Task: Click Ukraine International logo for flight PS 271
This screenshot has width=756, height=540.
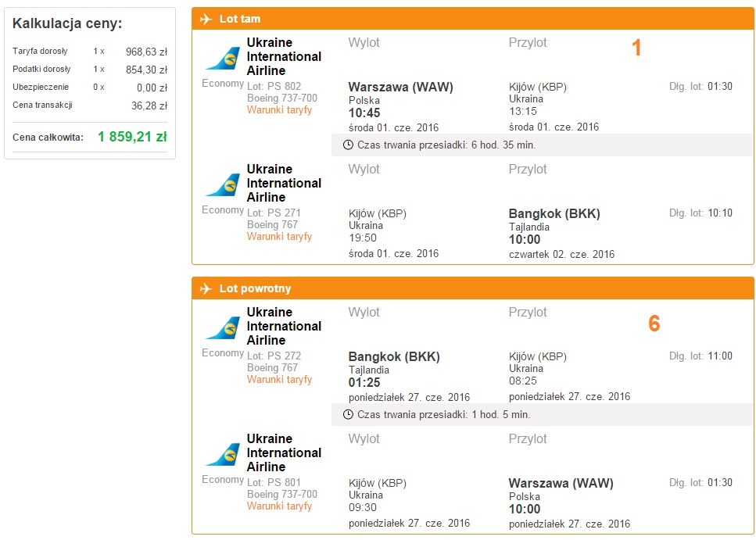Action: (223, 185)
